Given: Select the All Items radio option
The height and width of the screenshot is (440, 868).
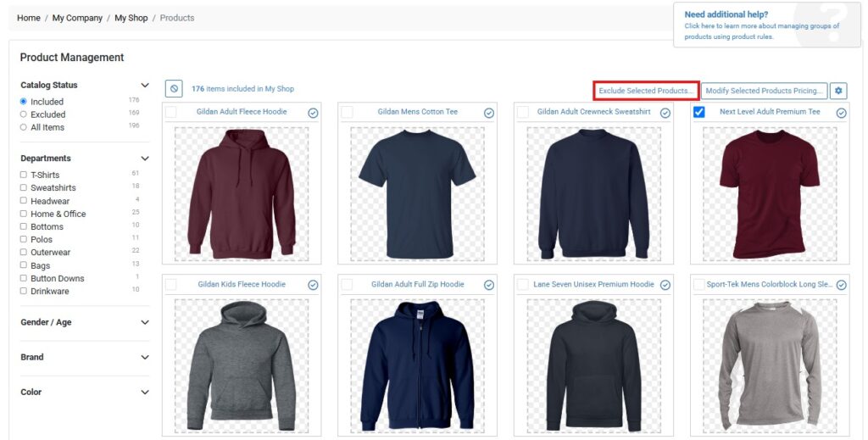Looking at the screenshot, I should pos(23,126).
